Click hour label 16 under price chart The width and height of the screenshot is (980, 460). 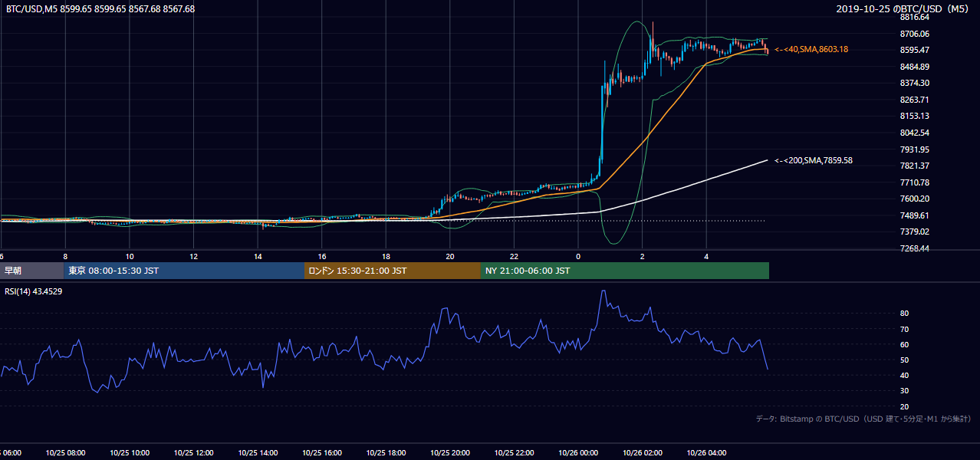coord(322,257)
